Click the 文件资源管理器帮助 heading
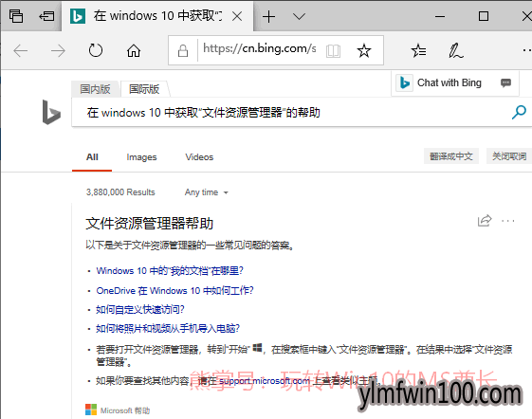Viewport: 532px width, 419px height. coord(149,224)
